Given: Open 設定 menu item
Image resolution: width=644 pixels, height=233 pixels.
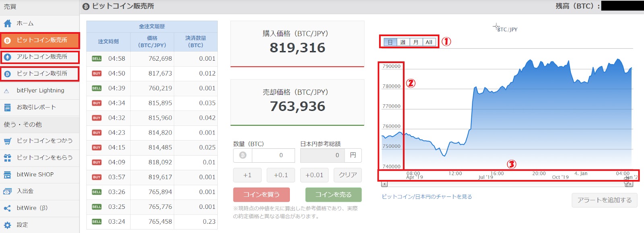Looking at the screenshot, I should coord(39,225).
